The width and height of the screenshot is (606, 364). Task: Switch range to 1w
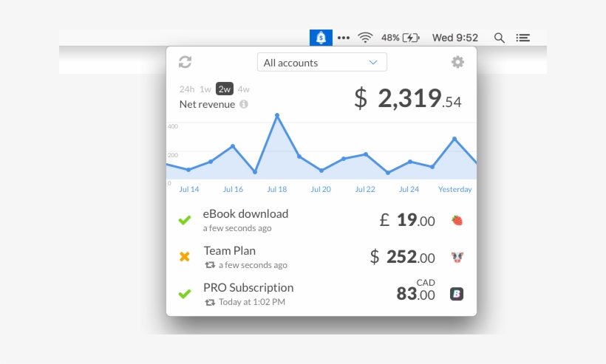coord(205,89)
